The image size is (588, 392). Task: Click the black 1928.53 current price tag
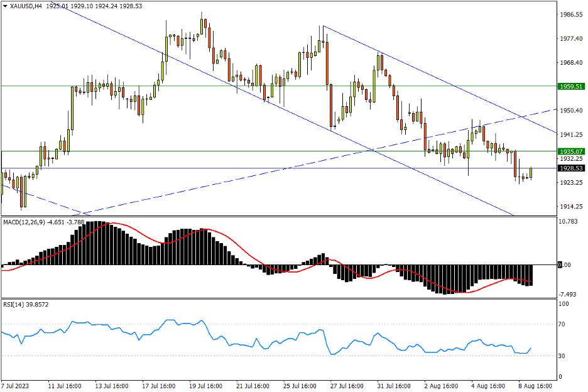click(x=570, y=169)
